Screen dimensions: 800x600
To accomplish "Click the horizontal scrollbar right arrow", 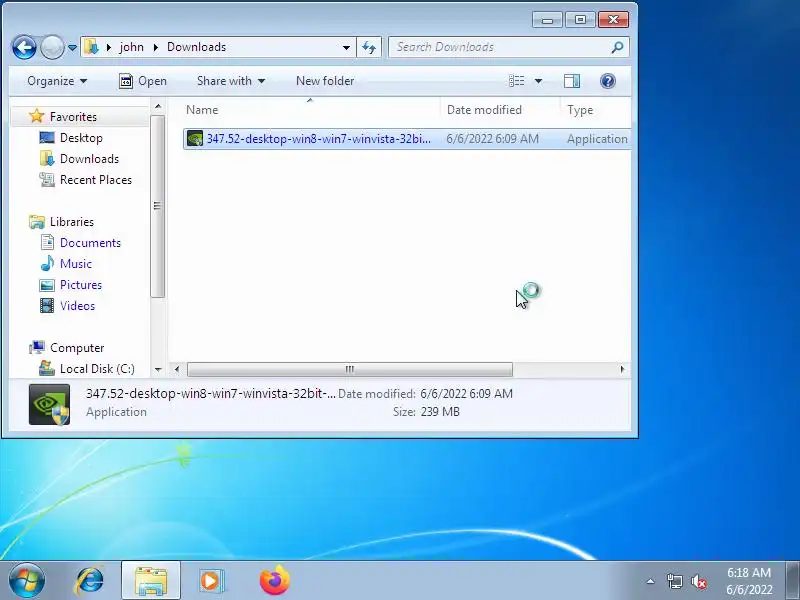I will 622,369.
